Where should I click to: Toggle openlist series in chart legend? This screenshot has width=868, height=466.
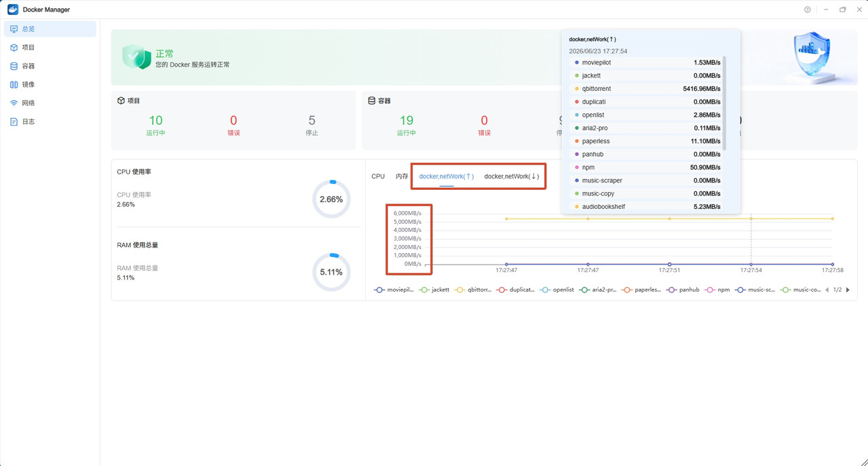557,290
